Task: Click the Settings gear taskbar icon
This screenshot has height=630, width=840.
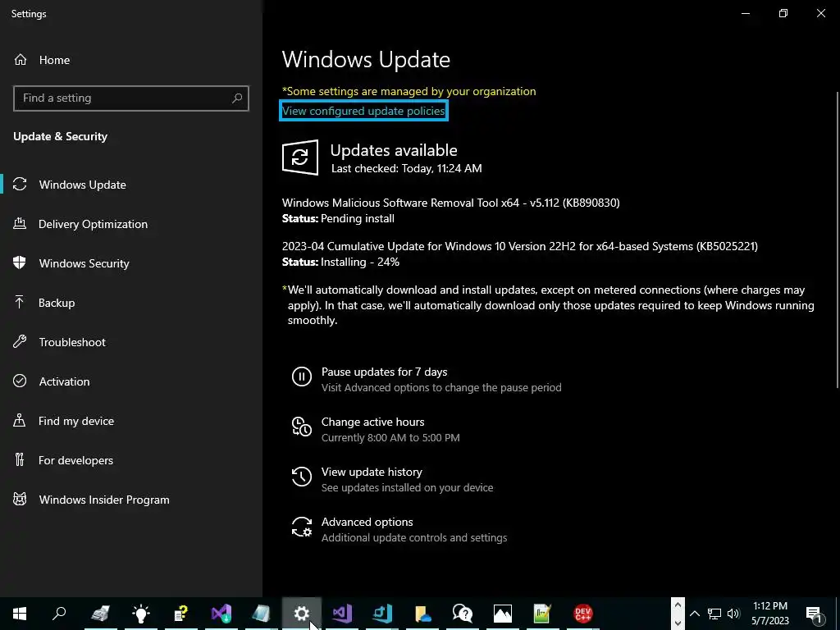Action: tap(302, 614)
